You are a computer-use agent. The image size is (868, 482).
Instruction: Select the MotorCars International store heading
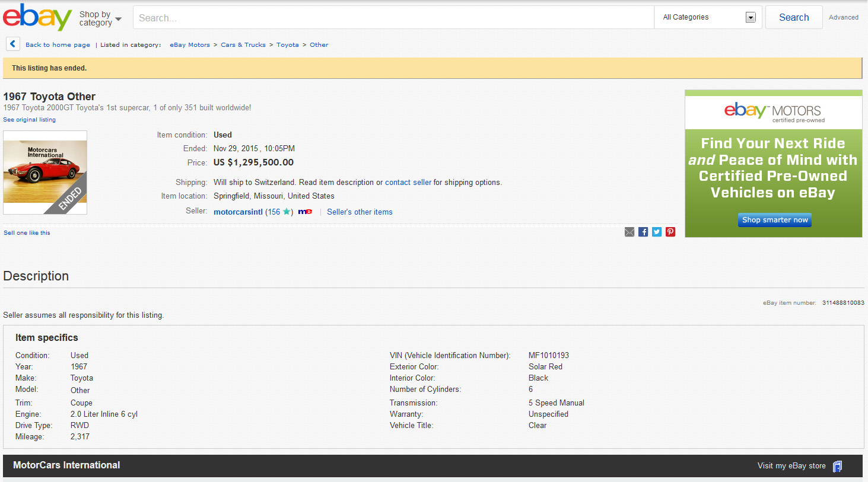click(x=66, y=465)
